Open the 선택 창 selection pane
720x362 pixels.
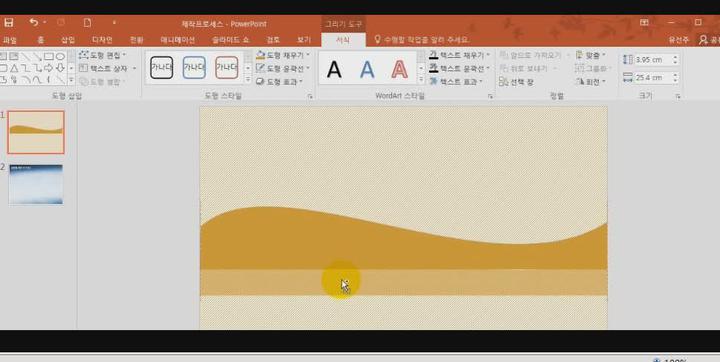point(517,82)
